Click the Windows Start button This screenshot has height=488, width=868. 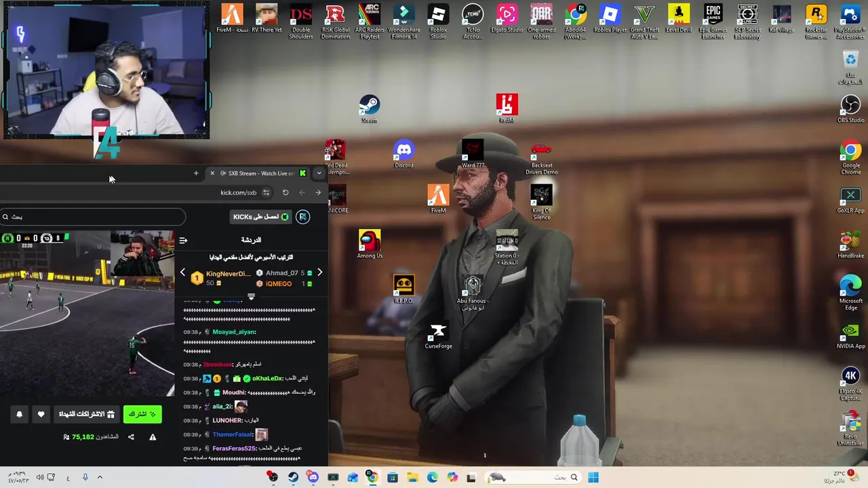pos(593,478)
